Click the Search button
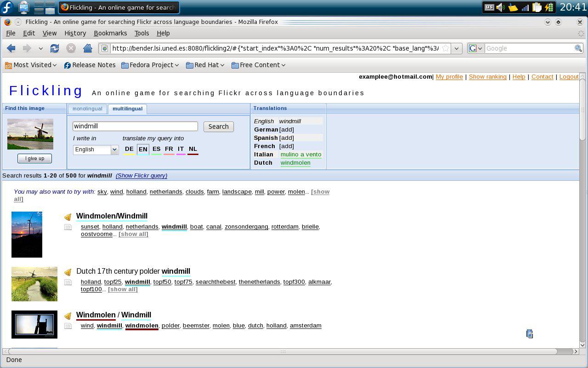 [x=219, y=126]
